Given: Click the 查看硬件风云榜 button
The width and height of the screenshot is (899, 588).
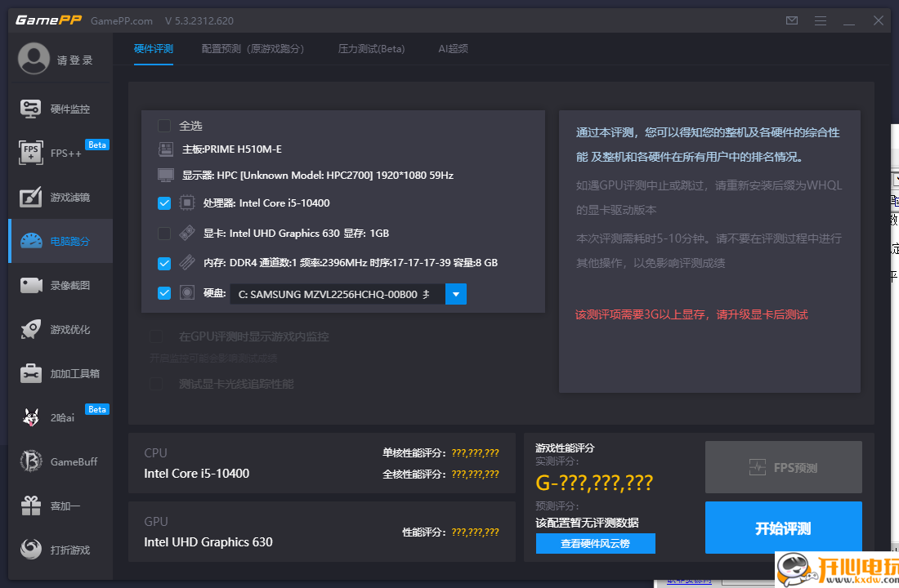Looking at the screenshot, I should tap(595, 543).
